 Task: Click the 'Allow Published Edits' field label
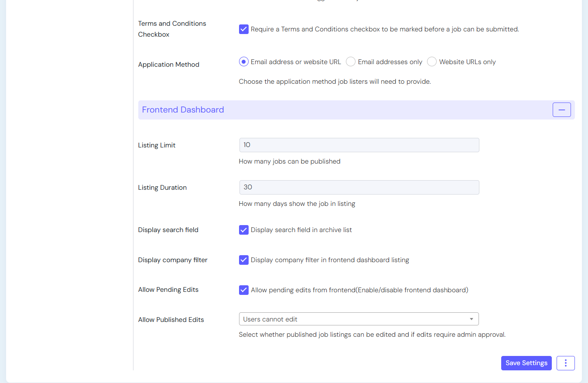[x=171, y=320]
